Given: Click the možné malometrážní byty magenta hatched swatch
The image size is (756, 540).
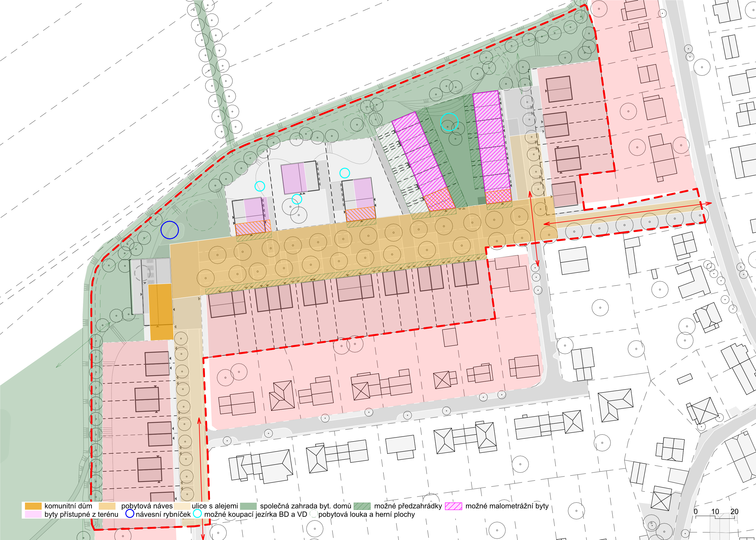Looking at the screenshot, I should coord(453,506).
